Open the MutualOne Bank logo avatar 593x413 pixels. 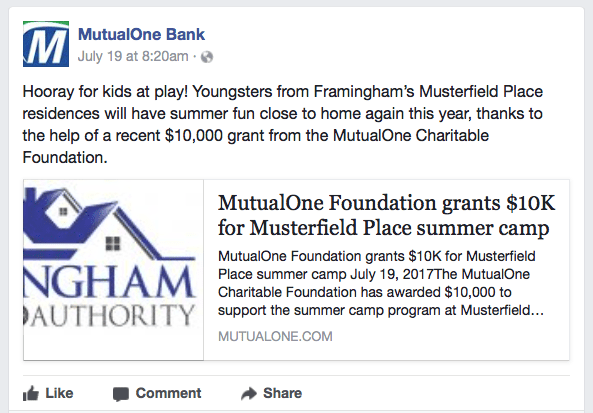[x=46, y=44]
